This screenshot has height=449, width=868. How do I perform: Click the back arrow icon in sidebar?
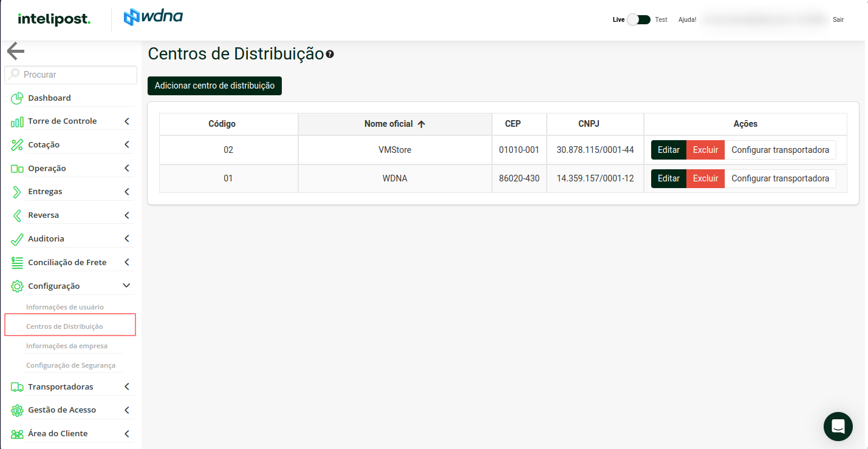[15, 52]
